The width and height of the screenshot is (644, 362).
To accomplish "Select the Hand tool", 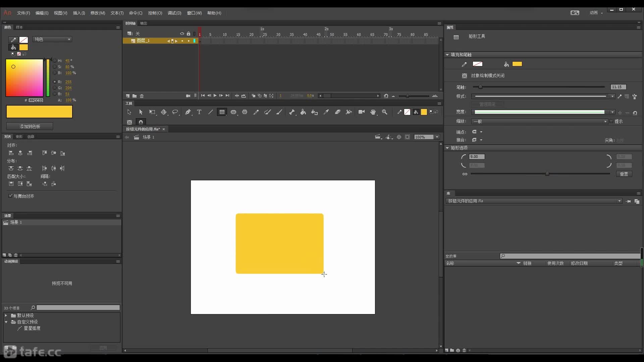I will coord(373,112).
